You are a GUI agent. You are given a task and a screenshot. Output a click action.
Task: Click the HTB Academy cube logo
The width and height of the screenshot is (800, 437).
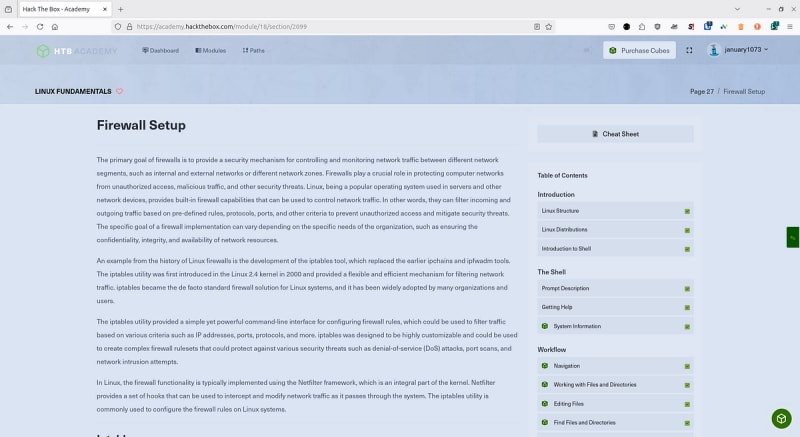(43, 50)
